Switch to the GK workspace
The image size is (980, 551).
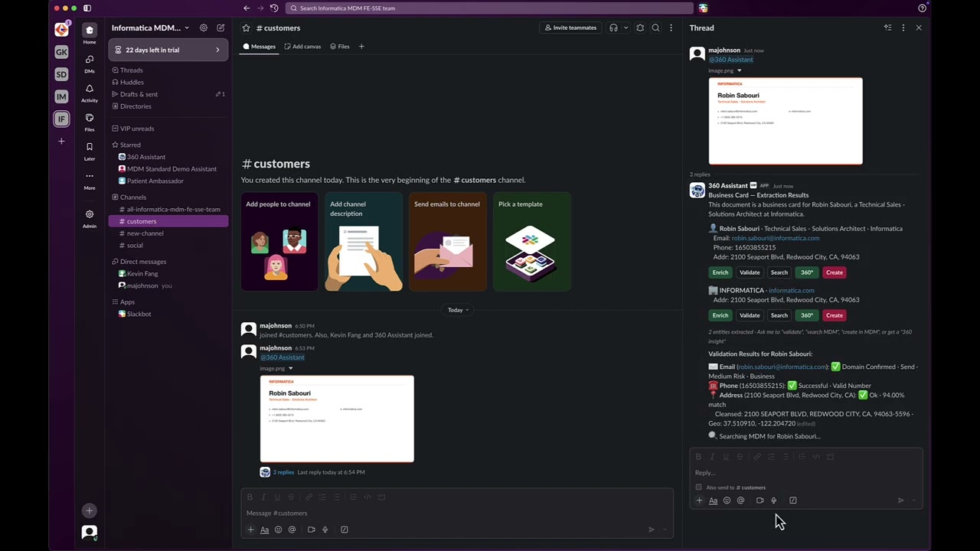[x=61, y=52]
